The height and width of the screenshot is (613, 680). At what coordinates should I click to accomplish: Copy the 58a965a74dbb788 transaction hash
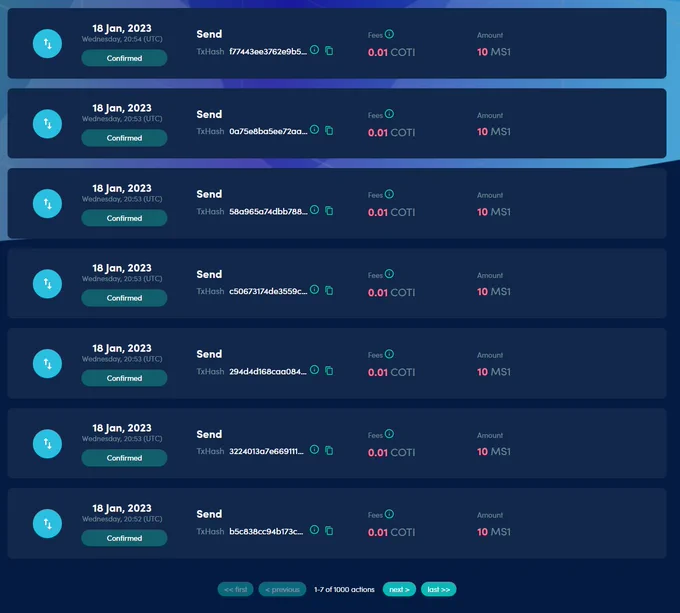(x=329, y=211)
